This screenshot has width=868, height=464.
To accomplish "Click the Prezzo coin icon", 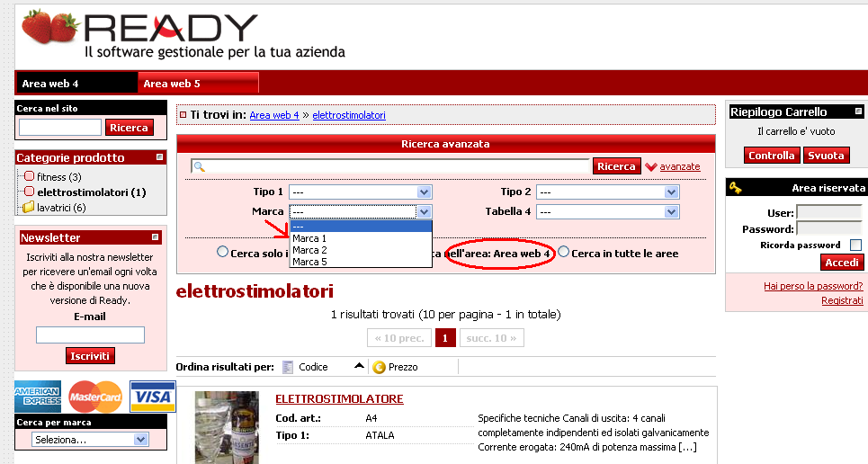I will click(x=379, y=367).
